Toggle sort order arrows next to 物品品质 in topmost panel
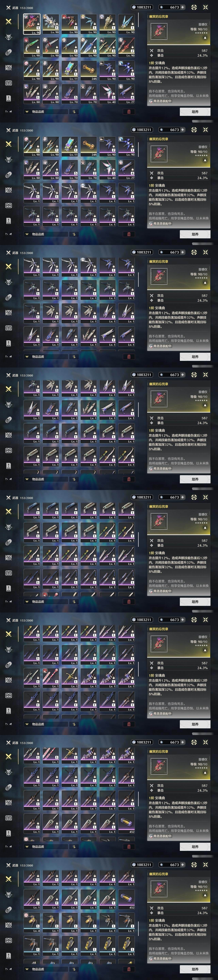 (x=74, y=111)
